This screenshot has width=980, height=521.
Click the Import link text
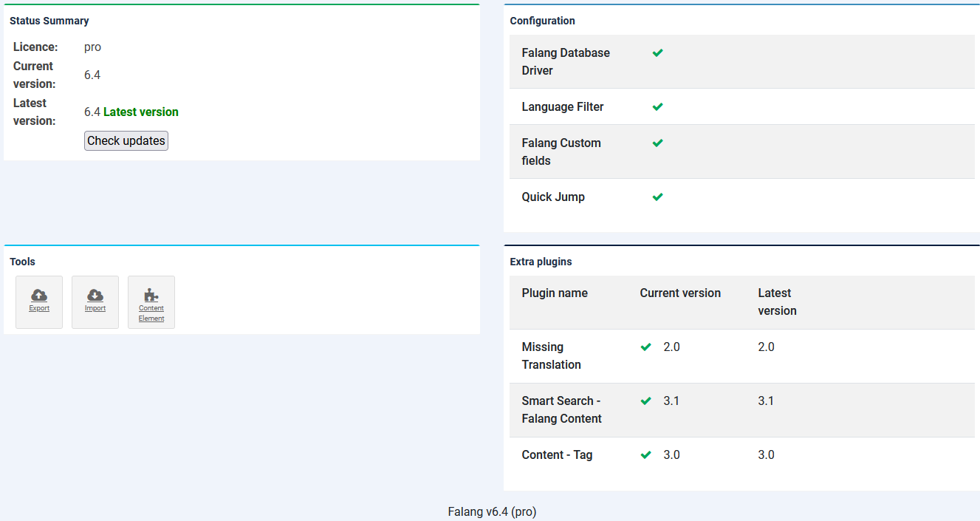click(95, 309)
